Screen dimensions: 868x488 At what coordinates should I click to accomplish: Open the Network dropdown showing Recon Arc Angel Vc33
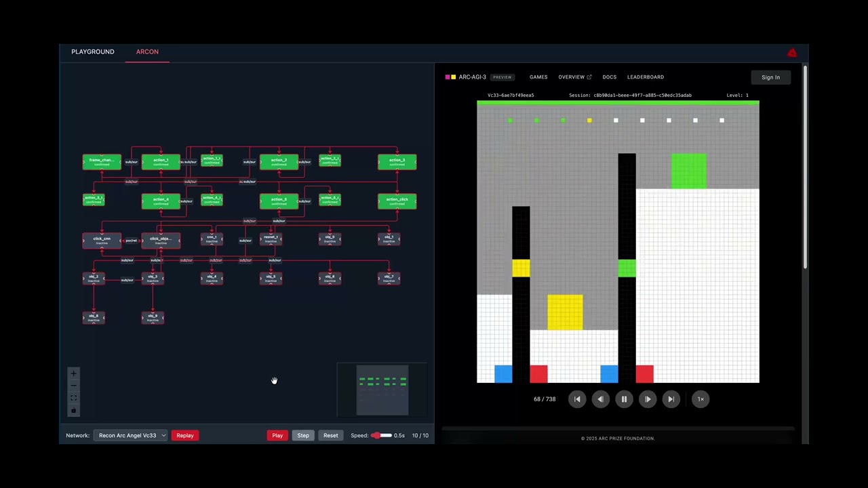[x=131, y=435]
